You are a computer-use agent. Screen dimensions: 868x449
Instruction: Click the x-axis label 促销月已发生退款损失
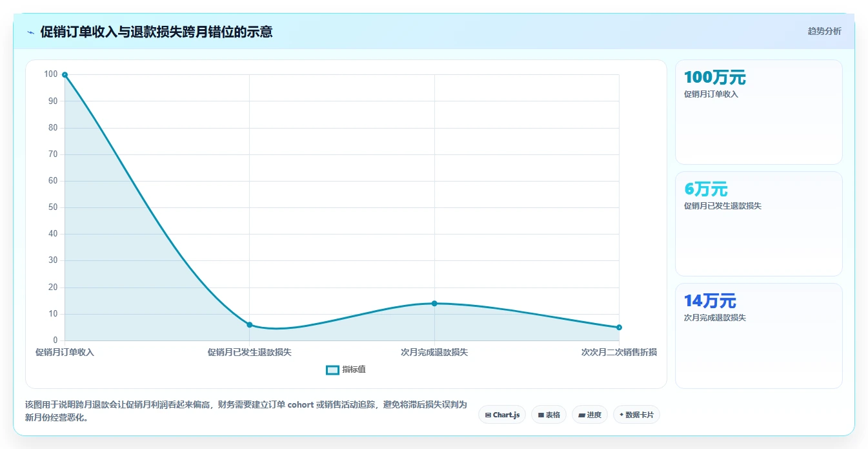[250, 352]
